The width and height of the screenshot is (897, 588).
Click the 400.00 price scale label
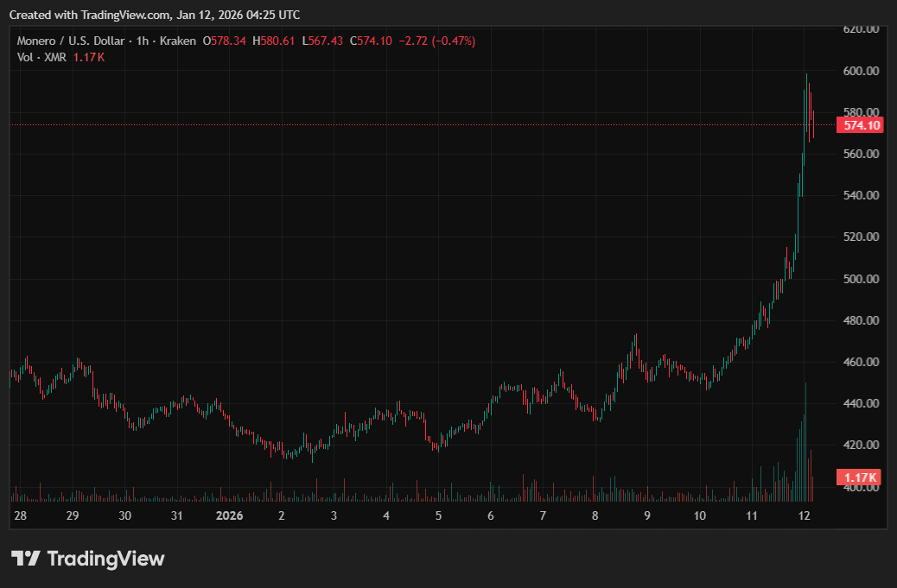[x=861, y=488]
